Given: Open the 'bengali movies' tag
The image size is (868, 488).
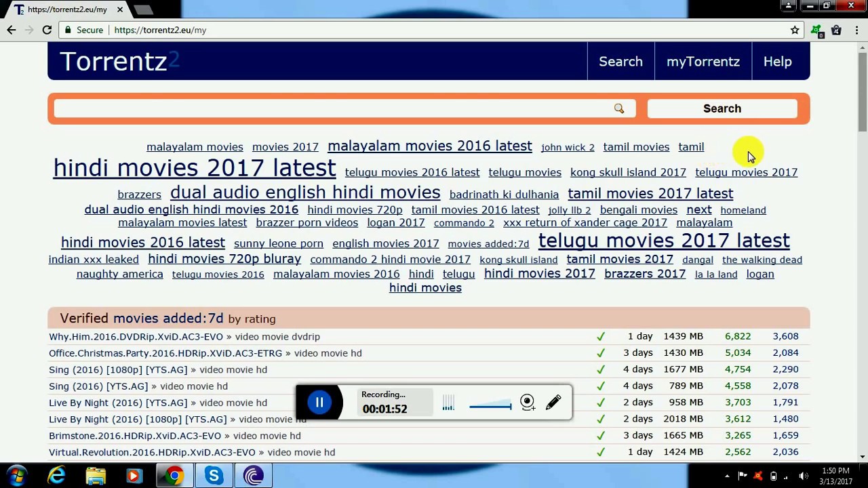Looking at the screenshot, I should coord(639,210).
